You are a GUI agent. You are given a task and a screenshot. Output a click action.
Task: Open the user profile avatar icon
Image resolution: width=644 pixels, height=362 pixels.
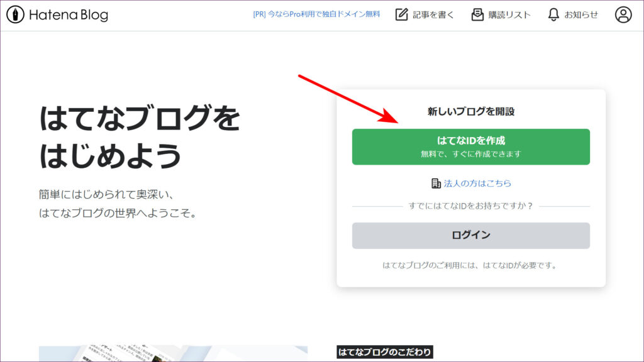(623, 14)
